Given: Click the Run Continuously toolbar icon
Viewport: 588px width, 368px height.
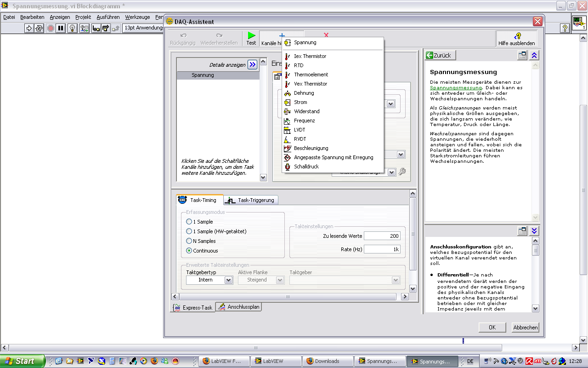Looking at the screenshot, I should pos(39,28).
